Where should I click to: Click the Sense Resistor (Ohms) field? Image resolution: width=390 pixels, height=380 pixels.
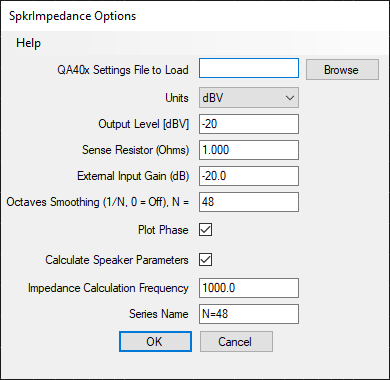click(x=249, y=150)
